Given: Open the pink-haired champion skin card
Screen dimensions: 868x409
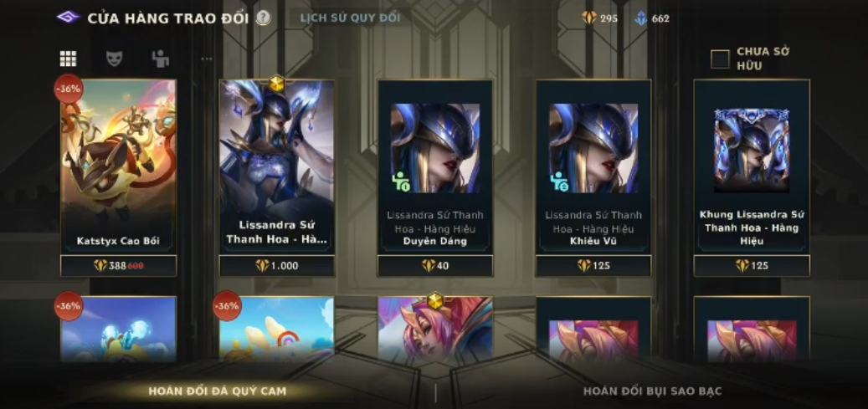Looking at the screenshot, I should click(435, 330).
